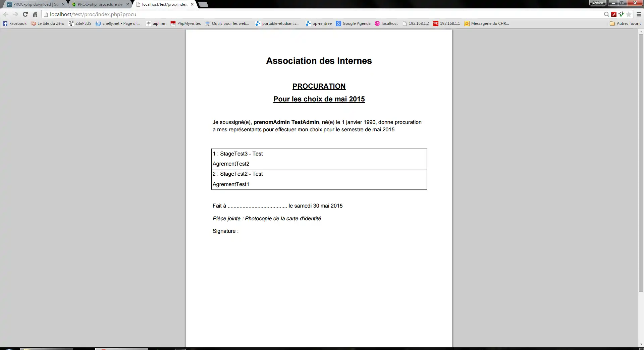Open the ZitePLUS bookmark
Image resolution: width=644 pixels, height=350 pixels.
pyautogui.click(x=80, y=24)
